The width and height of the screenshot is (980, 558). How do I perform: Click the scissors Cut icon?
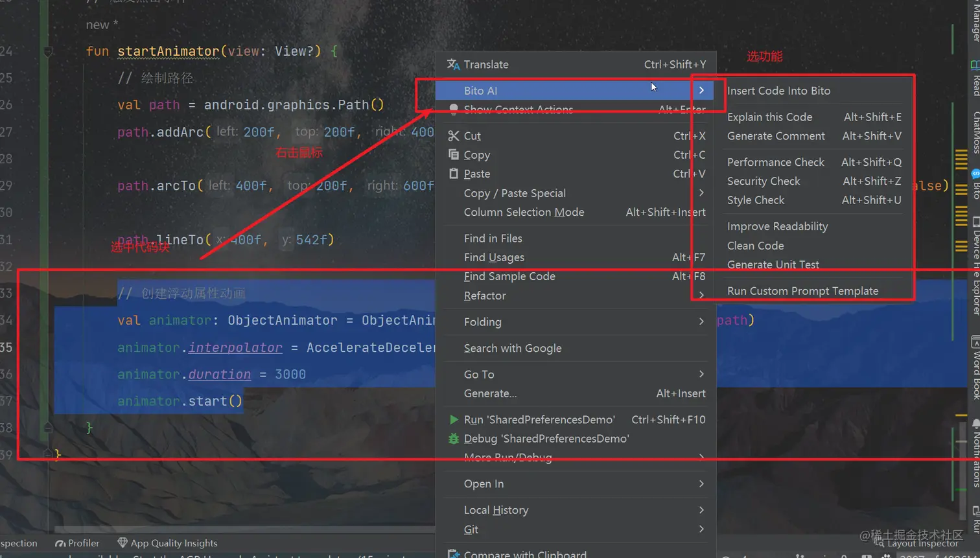(453, 135)
